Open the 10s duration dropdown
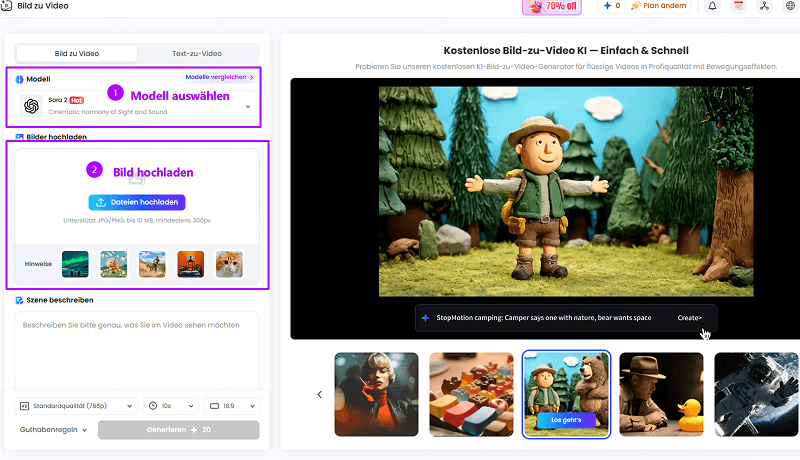This screenshot has width=800, height=460. (171, 406)
